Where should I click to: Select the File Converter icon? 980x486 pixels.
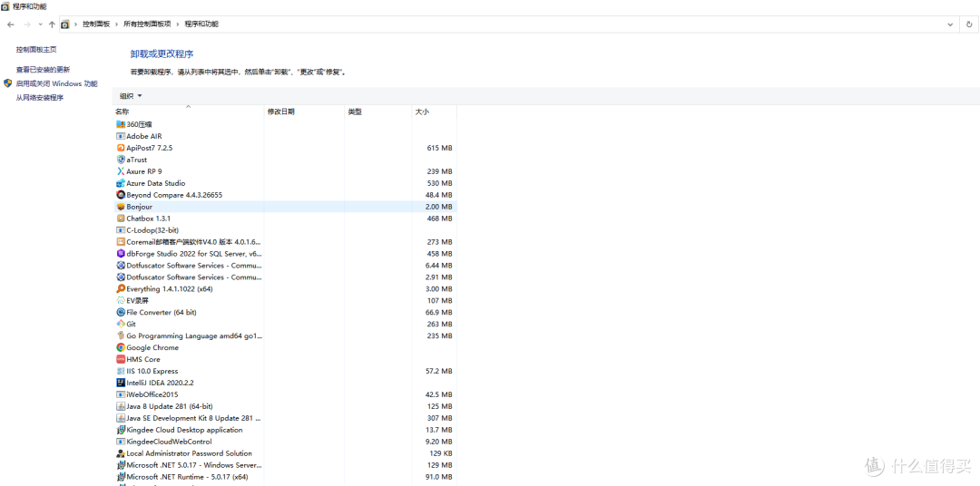coord(121,312)
